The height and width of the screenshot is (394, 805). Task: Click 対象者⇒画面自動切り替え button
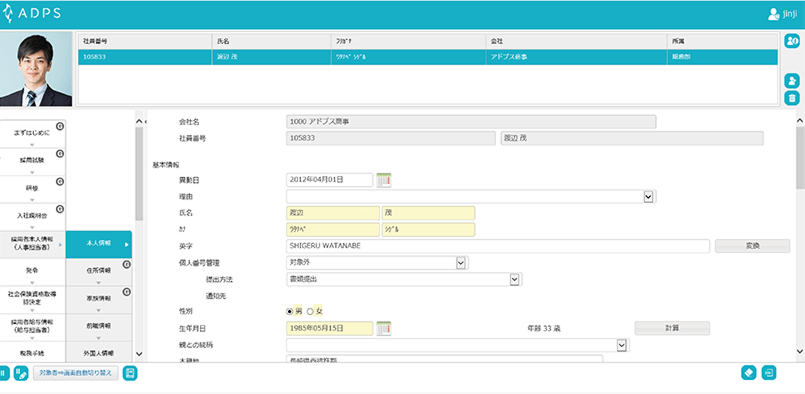76,373
